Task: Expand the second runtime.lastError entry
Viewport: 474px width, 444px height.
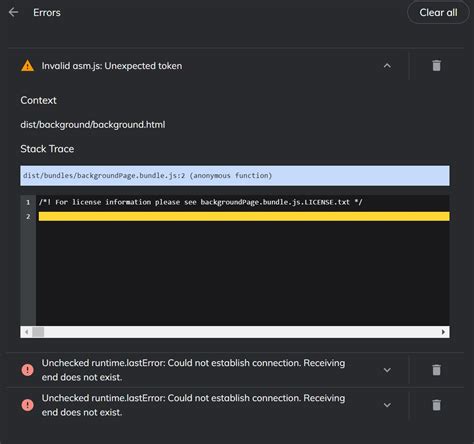Action: [x=387, y=405]
